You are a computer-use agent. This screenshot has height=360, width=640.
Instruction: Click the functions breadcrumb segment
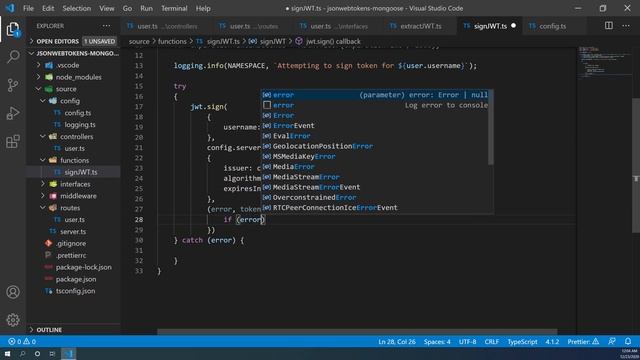pos(172,41)
